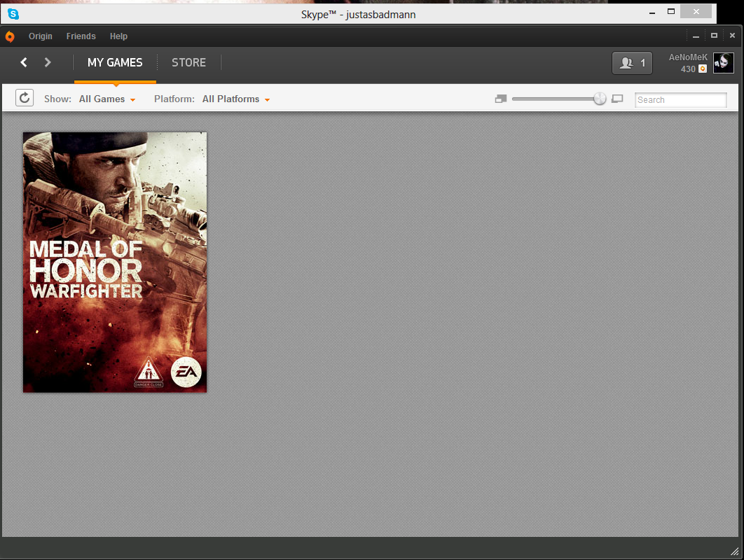Close the Origin window
The height and width of the screenshot is (560, 744).
(x=732, y=36)
